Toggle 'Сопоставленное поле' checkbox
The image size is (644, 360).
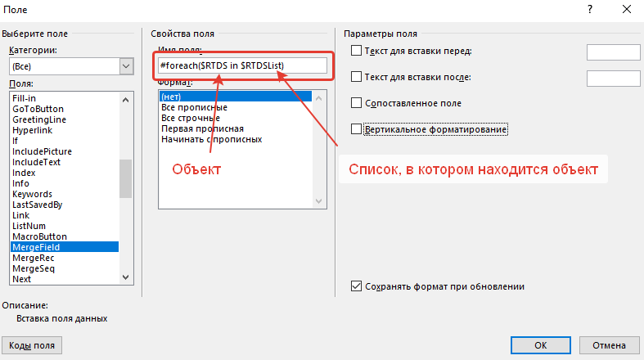[356, 103]
